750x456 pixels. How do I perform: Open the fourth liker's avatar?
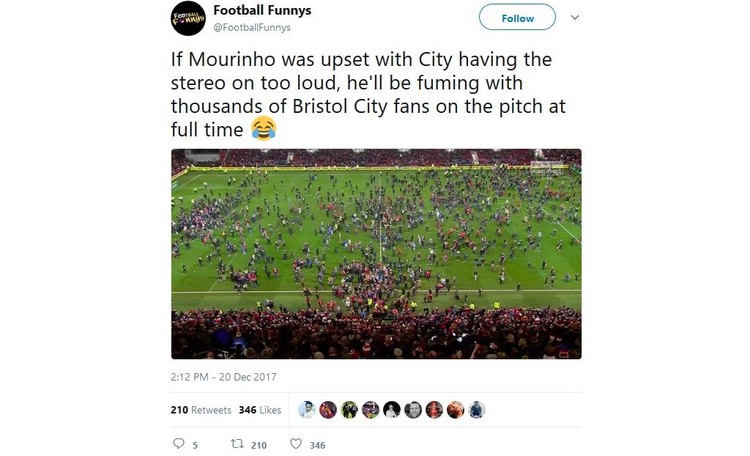[371, 410]
